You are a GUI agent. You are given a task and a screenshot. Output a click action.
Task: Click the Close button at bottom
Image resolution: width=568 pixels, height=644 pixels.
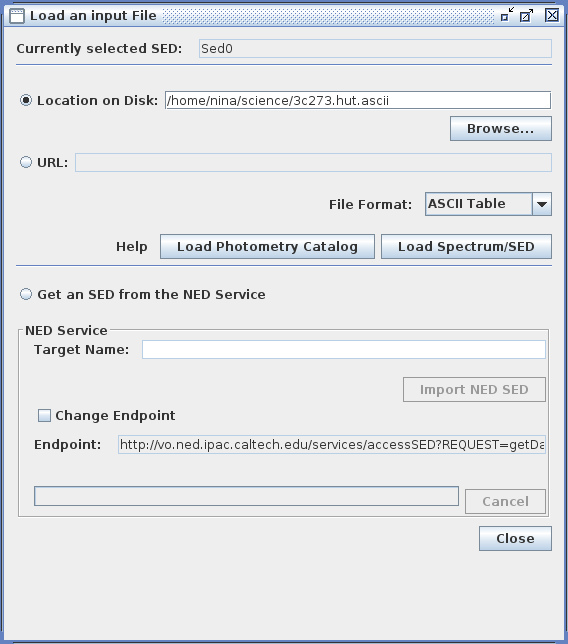point(515,538)
